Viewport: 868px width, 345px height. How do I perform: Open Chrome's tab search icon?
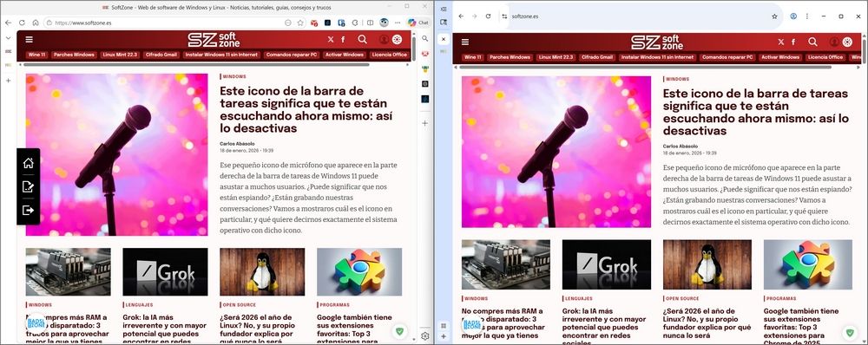pyautogui.click(x=444, y=23)
